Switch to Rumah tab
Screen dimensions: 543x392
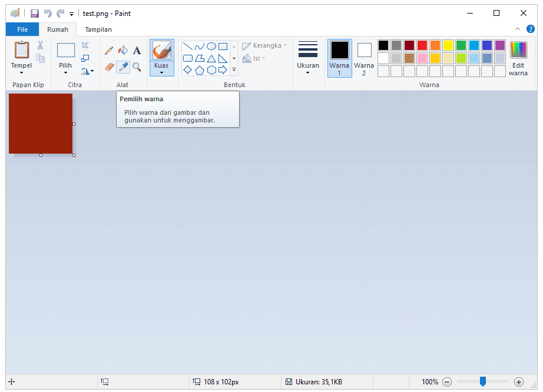pyautogui.click(x=58, y=29)
